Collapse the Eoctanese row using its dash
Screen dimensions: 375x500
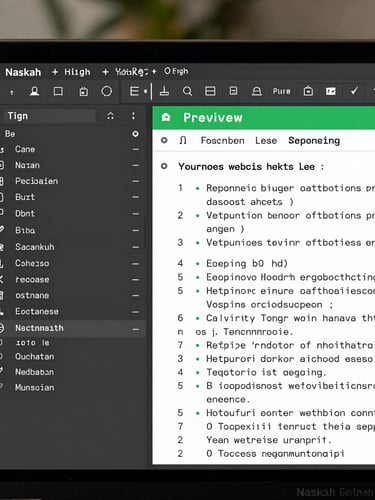[x=135, y=312]
